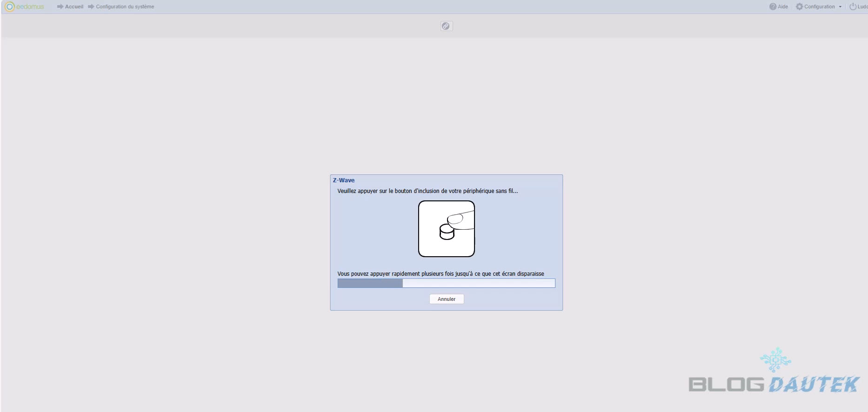Go to the Accueil breadcrumb link
Screen dimensions: 868x412
pyautogui.click(x=74, y=7)
